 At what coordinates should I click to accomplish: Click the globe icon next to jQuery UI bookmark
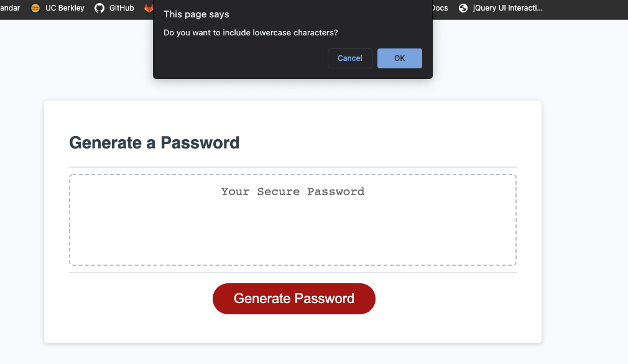(462, 8)
